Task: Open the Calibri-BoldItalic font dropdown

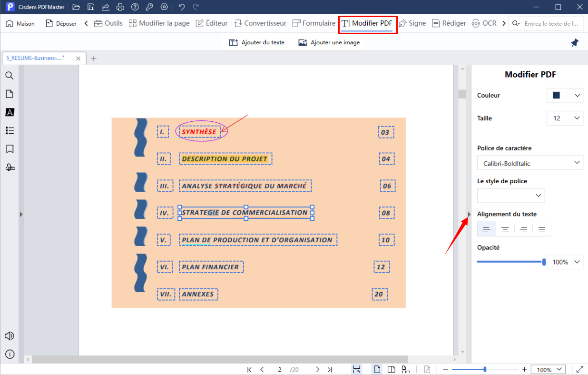Action: tap(530, 163)
